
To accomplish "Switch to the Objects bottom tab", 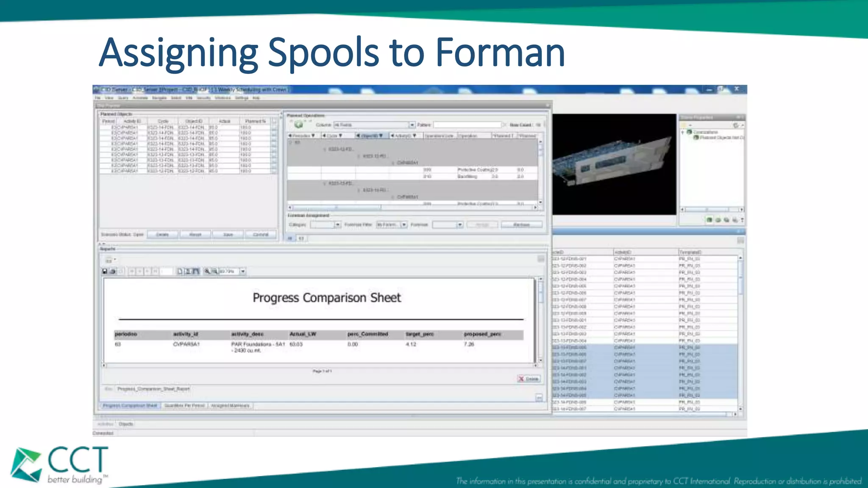I will (x=126, y=424).
